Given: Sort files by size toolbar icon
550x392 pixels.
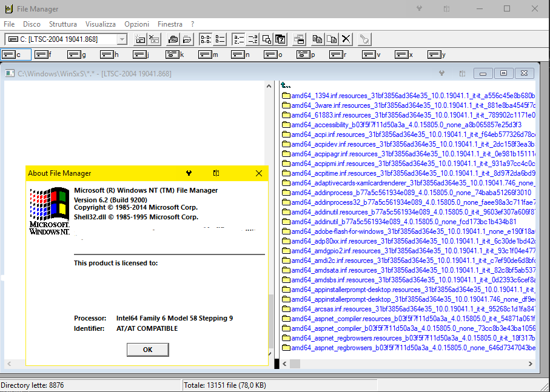Looking at the screenshot, I should [267, 39].
